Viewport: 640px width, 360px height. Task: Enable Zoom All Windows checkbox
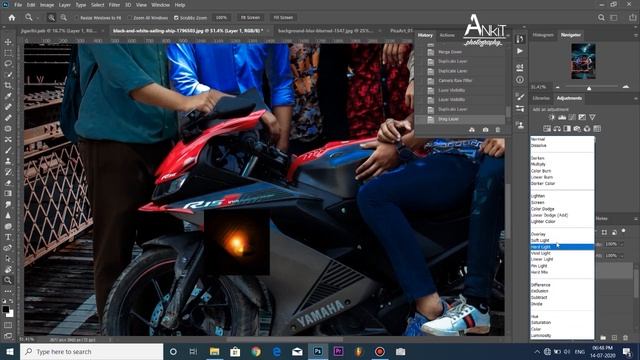[129, 18]
